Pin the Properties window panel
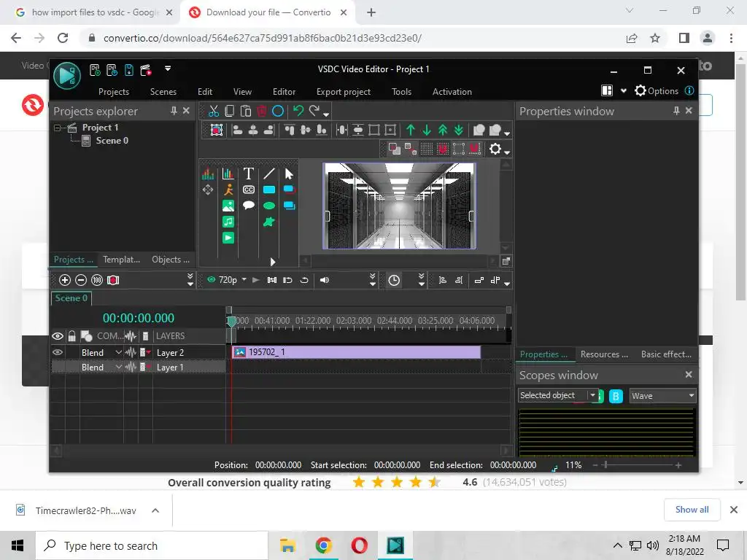The height and width of the screenshot is (560, 747). coord(676,111)
